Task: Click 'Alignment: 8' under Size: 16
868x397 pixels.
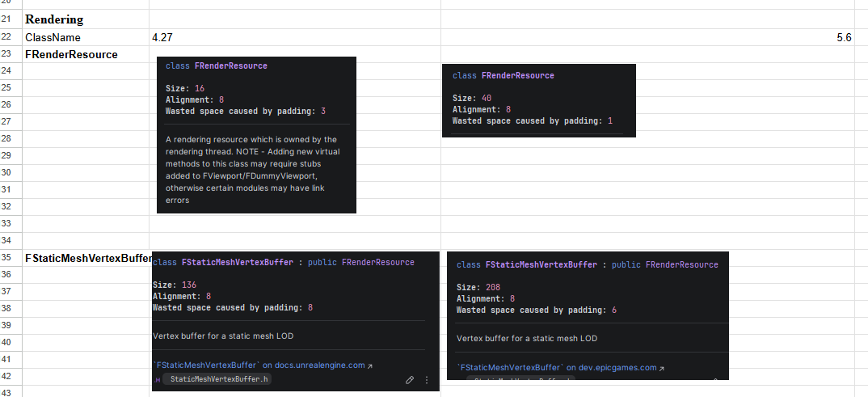Action: 194,99
